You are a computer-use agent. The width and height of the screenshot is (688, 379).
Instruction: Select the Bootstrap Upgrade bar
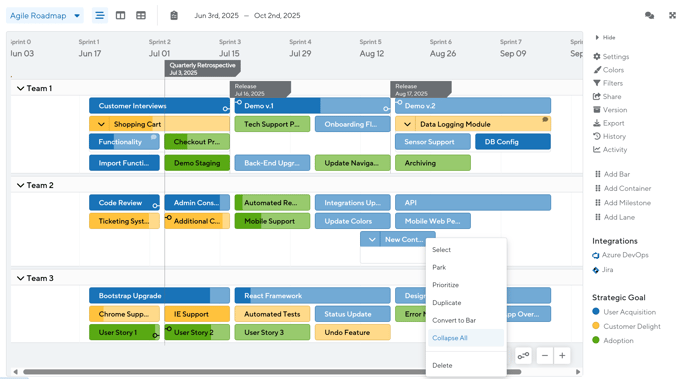tap(159, 296)
